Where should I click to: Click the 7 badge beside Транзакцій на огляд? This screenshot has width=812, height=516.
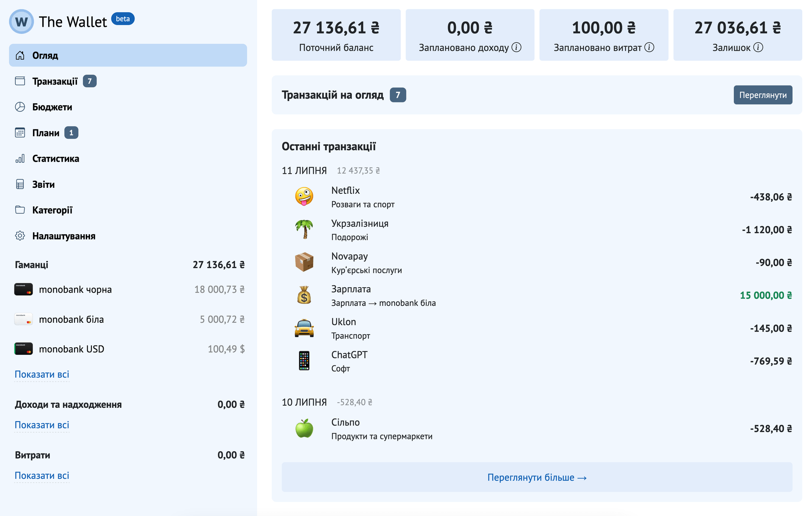(x=398, y=95)
